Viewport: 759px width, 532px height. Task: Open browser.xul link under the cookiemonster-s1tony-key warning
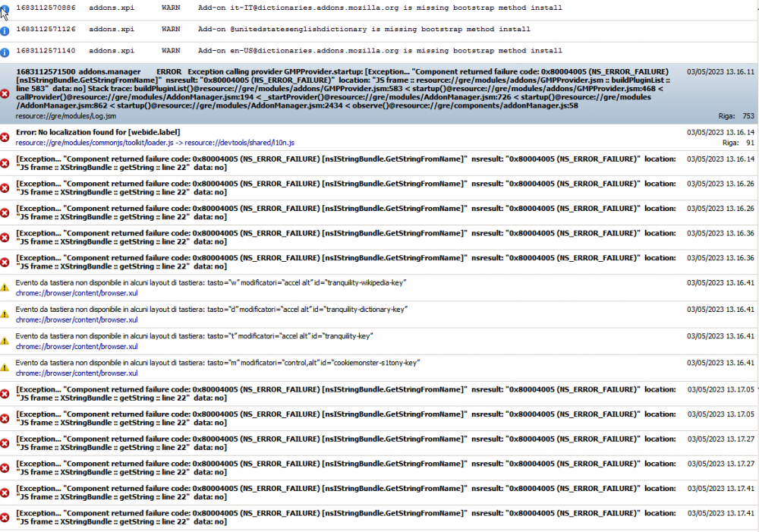pos(76,373)
